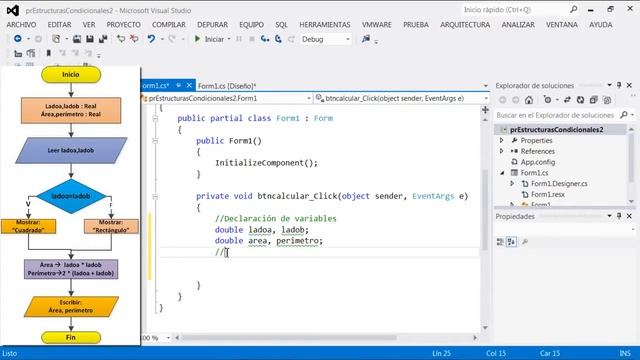Expand the Form1.Designer.cs node
The height and width of the screenshot is (360, 640).
click(512, 184)
